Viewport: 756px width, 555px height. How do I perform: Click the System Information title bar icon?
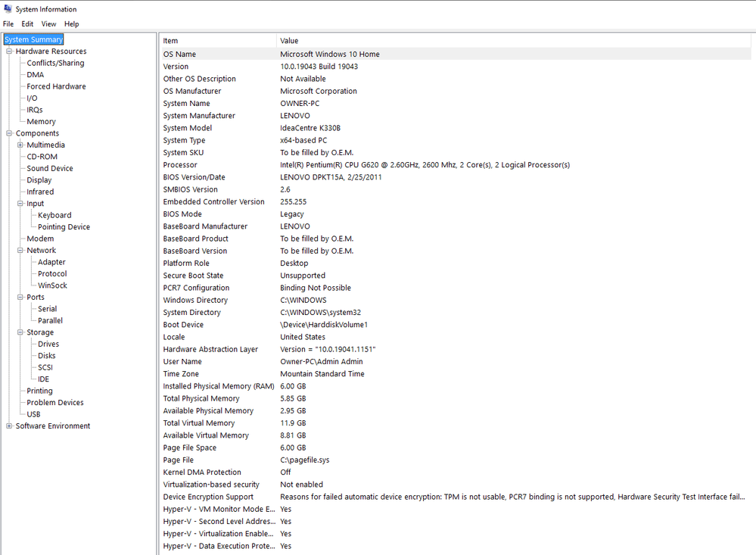click(8, 8)
